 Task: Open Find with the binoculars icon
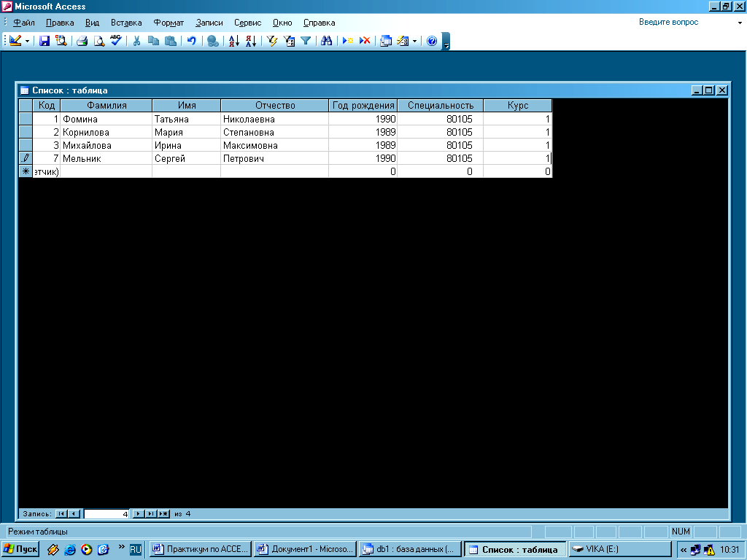(326, 41)
